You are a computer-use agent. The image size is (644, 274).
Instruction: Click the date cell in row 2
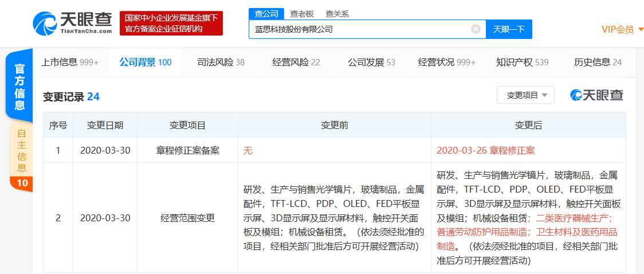[105, 218]
